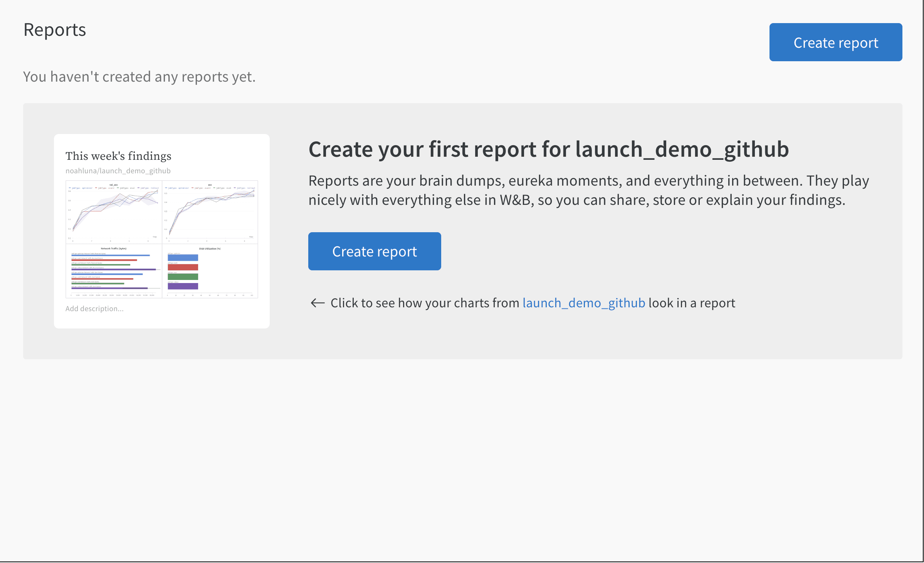Open the launch_demo_github link
The height and width of the screenshot is (563, 924).
click(584, 303)
